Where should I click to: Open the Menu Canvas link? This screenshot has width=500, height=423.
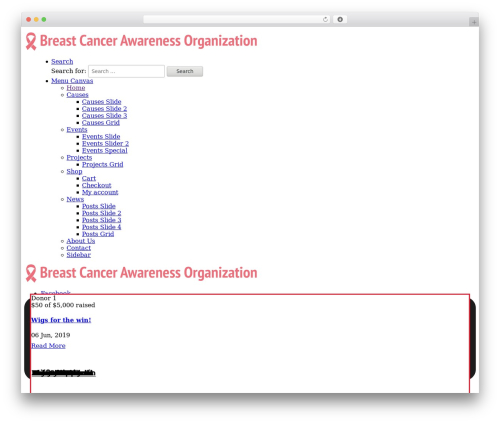[72, 81]
